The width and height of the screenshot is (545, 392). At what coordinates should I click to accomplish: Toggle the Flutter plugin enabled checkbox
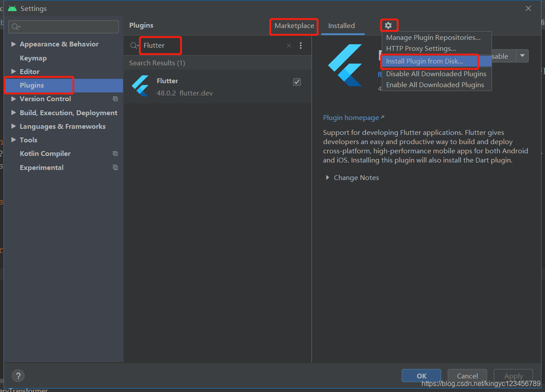pyautogui.click(x=297, y=82)
